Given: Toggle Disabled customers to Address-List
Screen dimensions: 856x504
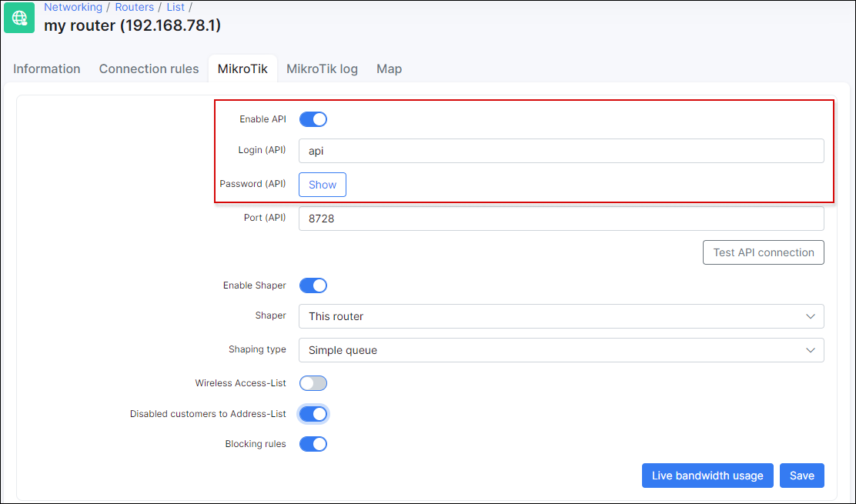Looking at the screenshot, I should tap(313, 414).
